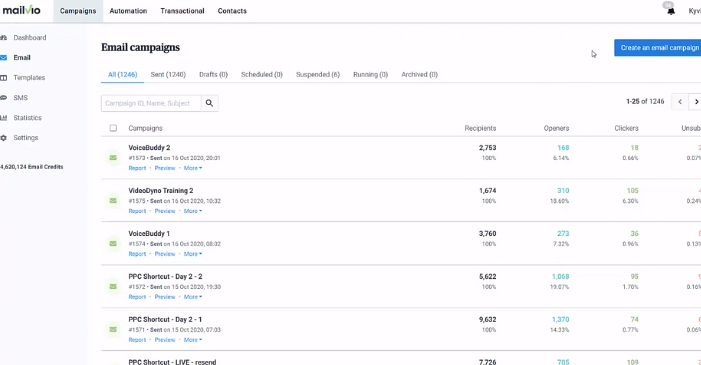Click the Recipients column header
Screen dimensions: 701x365
[480, 128]
